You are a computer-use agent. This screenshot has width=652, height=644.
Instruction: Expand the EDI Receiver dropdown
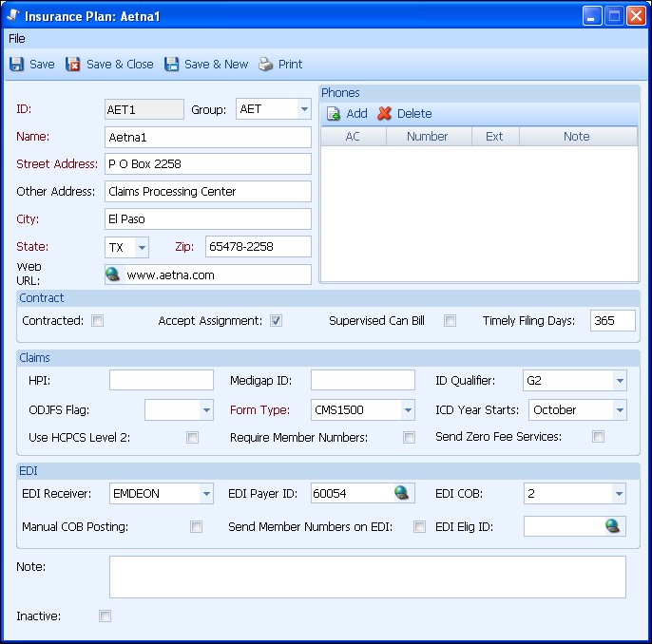tap(206, 494)
